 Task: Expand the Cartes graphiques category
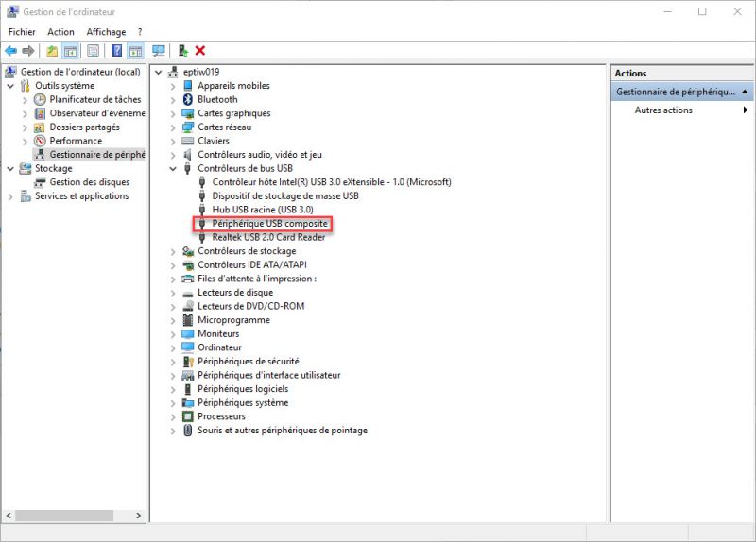coord(173,113)
